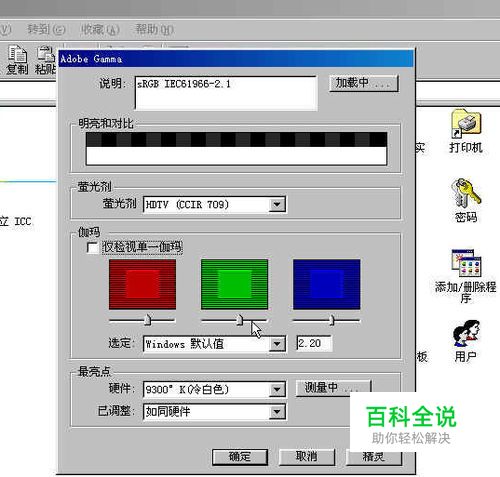500x477 pixels.
Task: Click the 说明 description text field
Action: point(226,93)
